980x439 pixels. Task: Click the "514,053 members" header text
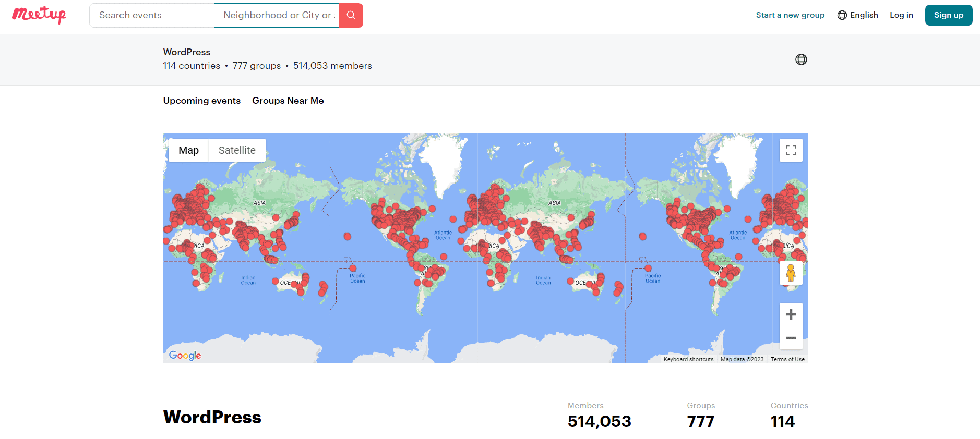pos(332,66)
